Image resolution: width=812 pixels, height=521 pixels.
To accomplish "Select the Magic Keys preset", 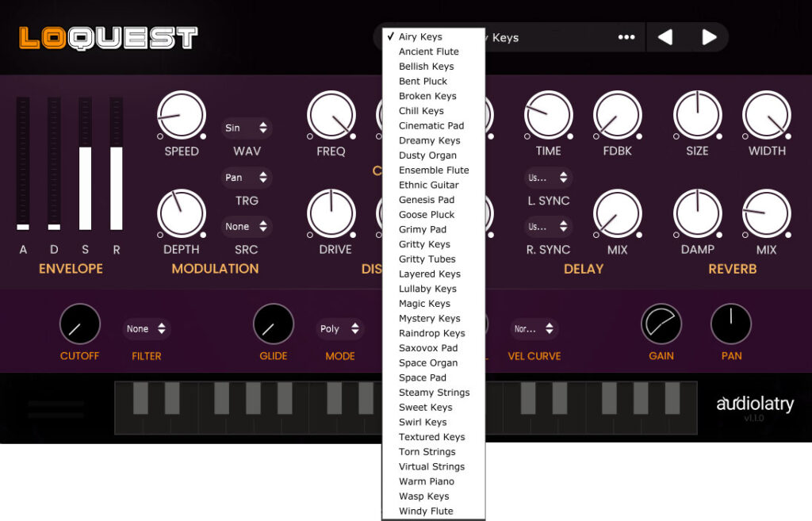I will [434, 304].
